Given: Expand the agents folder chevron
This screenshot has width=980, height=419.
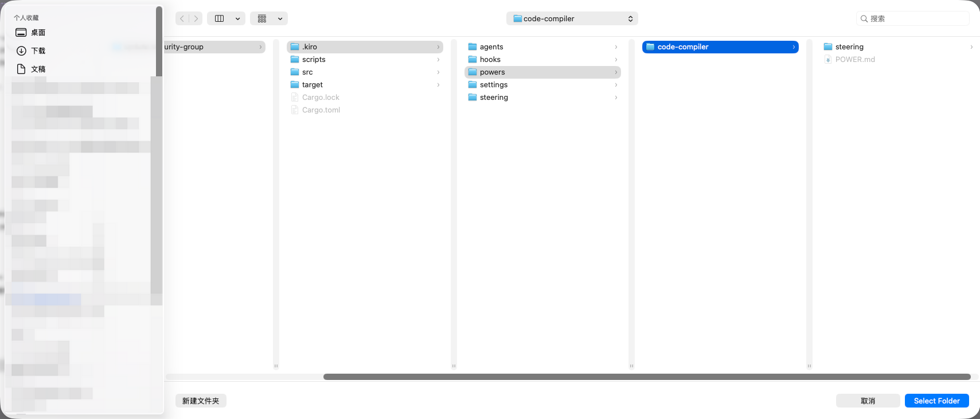Looking at the screenshot, I should [616, 47].
